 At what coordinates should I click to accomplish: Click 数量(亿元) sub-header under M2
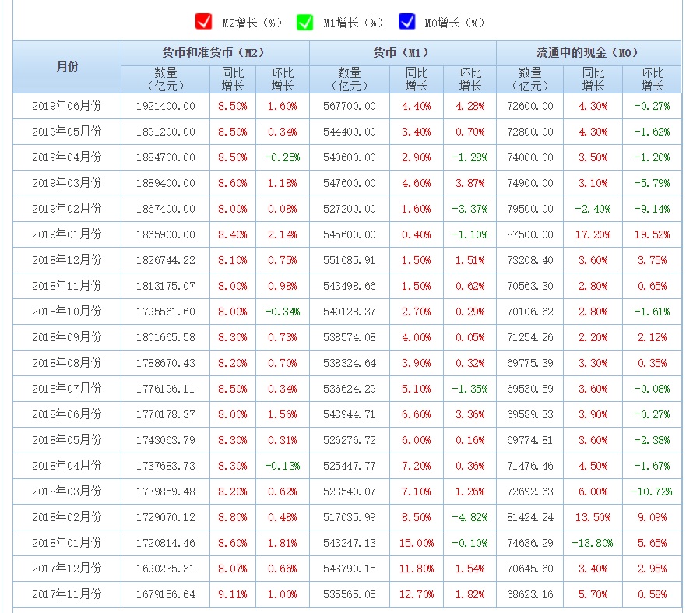pyautogui.click(x=165, y=79)
